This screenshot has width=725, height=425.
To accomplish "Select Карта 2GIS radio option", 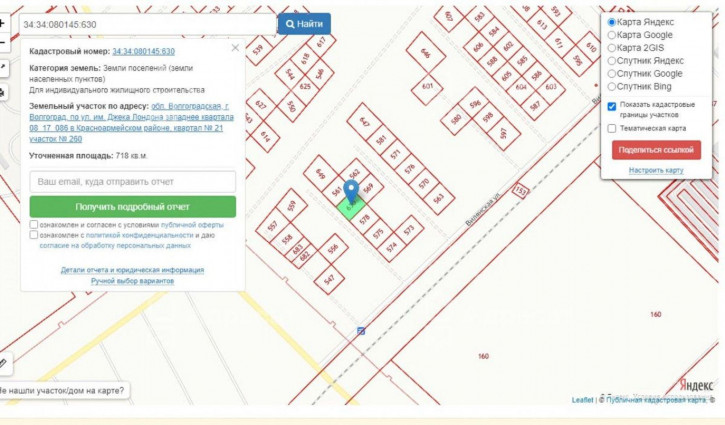I will (612, 48).
